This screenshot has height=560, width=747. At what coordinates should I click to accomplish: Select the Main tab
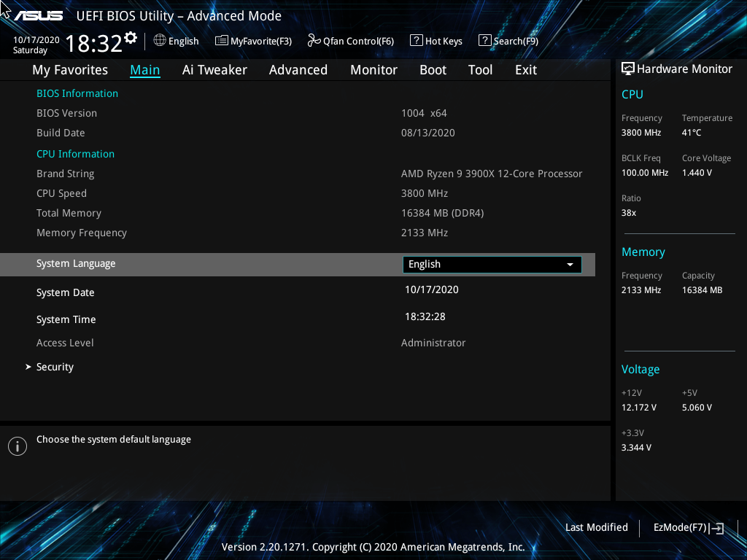(x=145, y=70)
